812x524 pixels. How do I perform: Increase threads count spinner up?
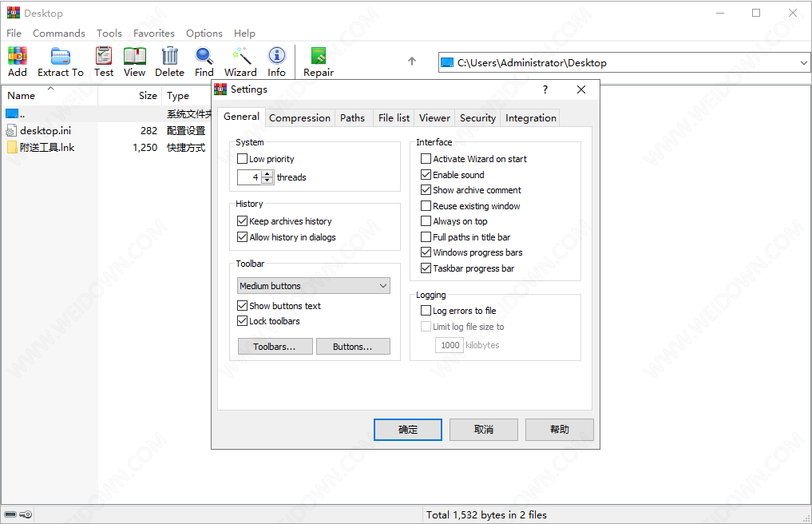(x=267, y=173)
